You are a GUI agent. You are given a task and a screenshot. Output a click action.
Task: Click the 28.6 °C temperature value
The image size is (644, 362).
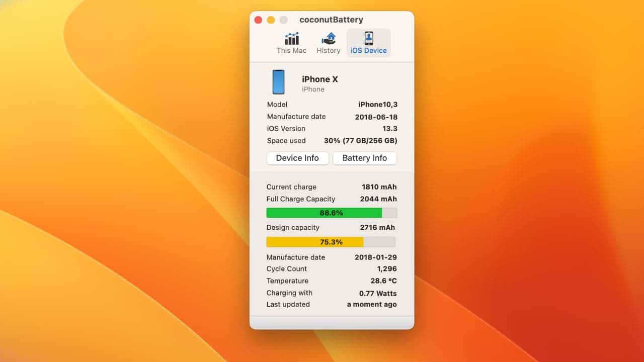(384, 281)
